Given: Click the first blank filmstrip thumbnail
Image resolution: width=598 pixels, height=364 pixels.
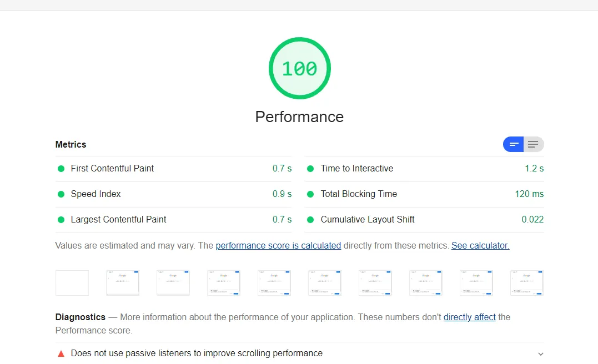Looking at the screenshot, I should coord(72,283).
